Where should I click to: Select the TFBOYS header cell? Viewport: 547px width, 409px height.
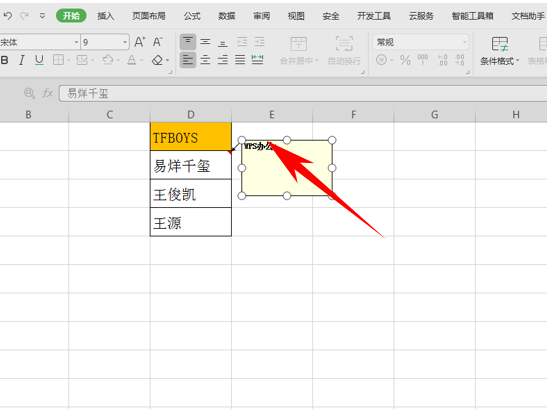[190, 136]
